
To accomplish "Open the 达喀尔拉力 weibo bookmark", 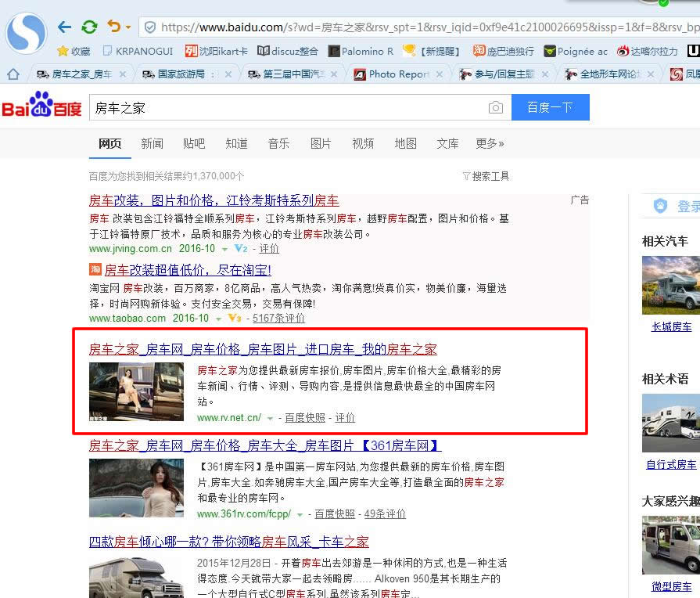I will coord(648,52).
